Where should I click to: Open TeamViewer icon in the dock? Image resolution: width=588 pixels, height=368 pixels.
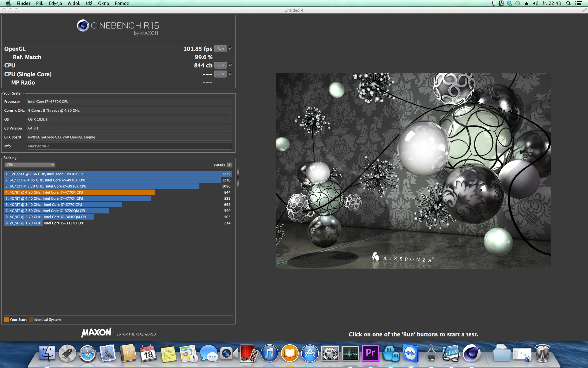pos(411,353)
